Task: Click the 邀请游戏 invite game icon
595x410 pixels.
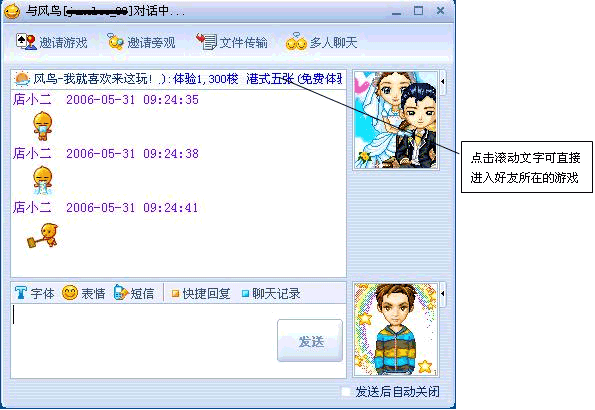Action: click(x=26, y=42)
